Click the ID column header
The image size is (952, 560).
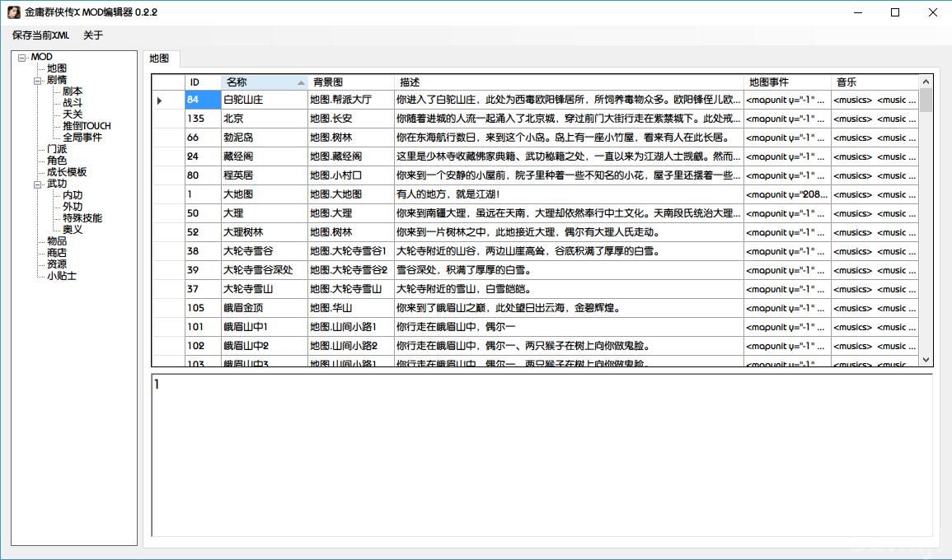(x=202, y=82)
